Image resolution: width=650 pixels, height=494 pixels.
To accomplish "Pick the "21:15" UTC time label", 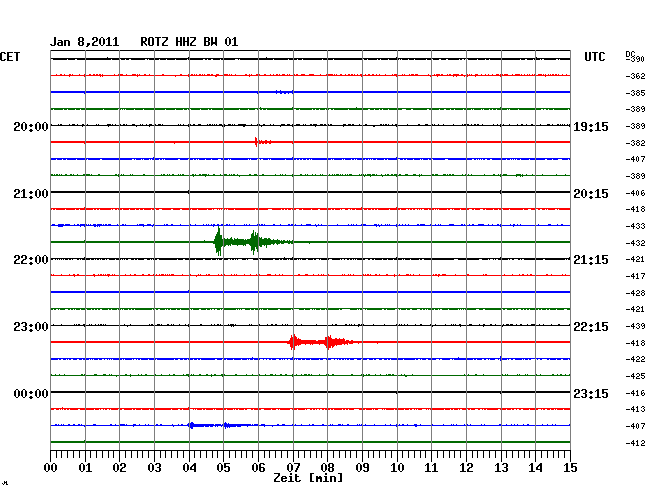I will point(591,260).
